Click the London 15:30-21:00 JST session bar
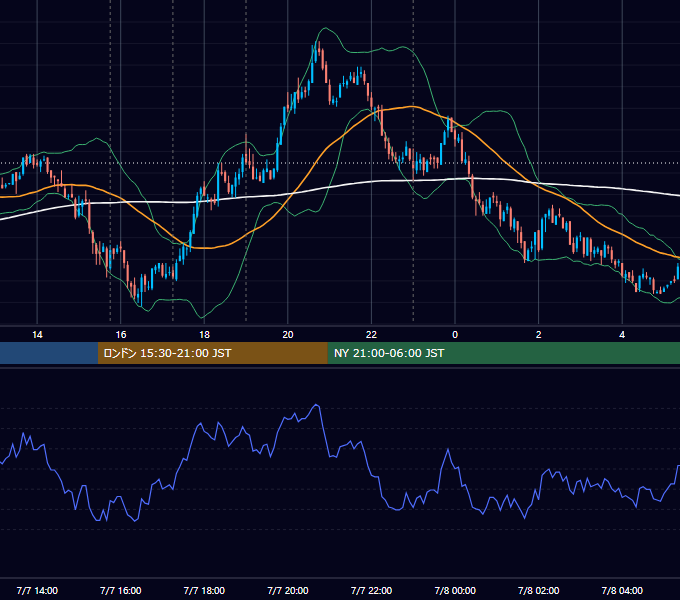 pyautogui.click(x=212, y=353)
